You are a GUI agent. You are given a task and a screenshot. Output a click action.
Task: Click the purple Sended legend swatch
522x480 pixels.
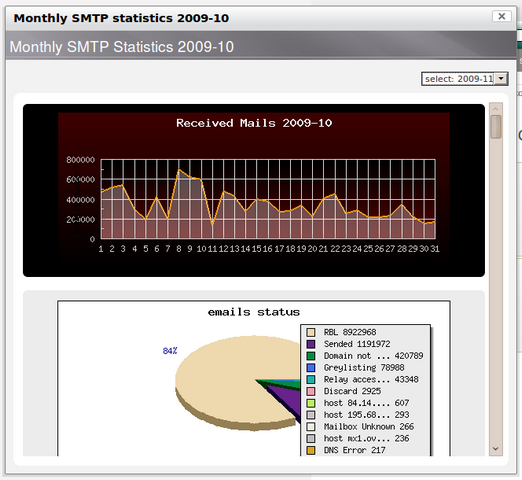pos(311,344)
